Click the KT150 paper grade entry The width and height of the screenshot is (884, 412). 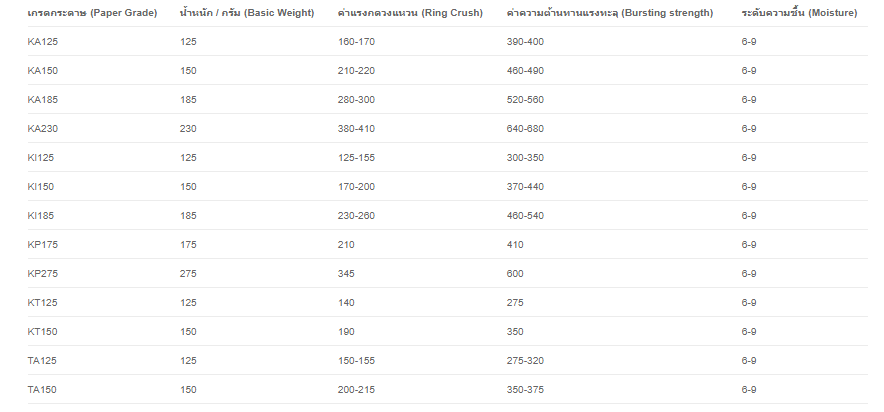(x=42, y=332)
